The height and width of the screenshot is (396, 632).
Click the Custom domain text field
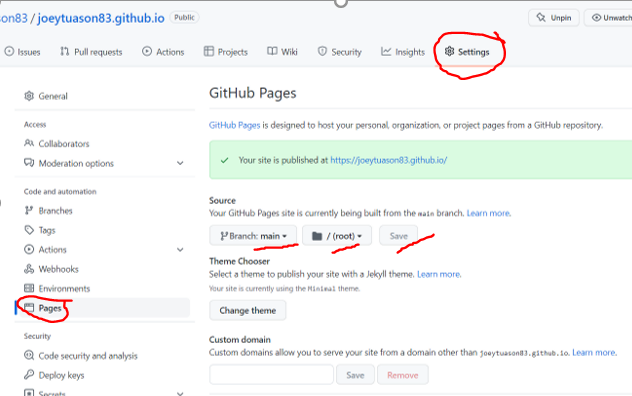click(x=272, y=375)
